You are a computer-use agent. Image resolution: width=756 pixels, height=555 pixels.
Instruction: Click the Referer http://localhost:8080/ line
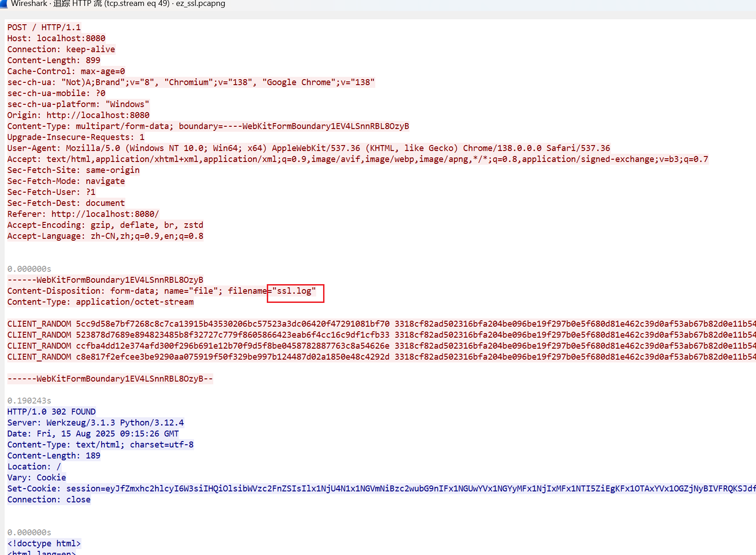tap(83, 214)
